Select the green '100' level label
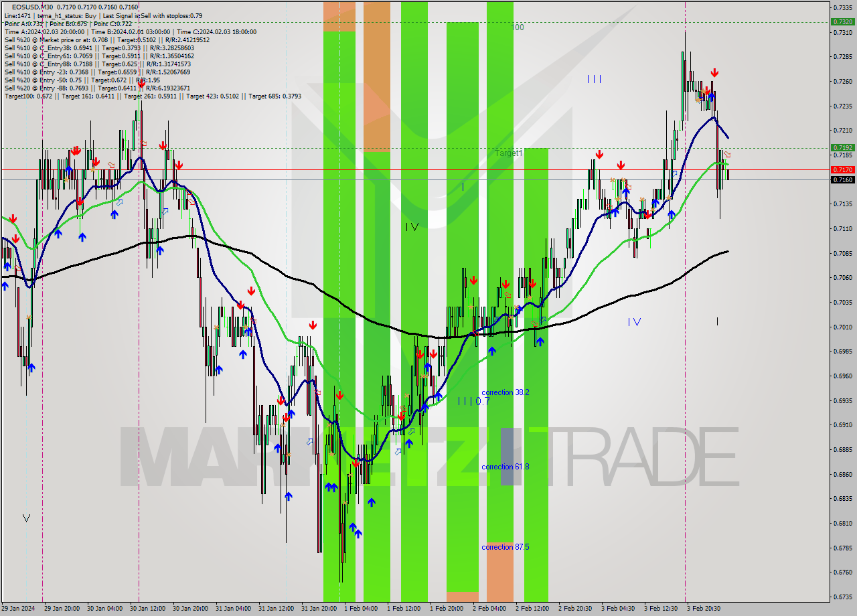The image size is (857, 616). [518, 27]
